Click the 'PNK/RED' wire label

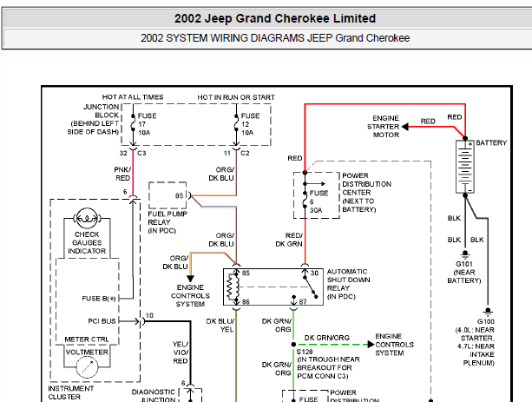coord(122,174)
